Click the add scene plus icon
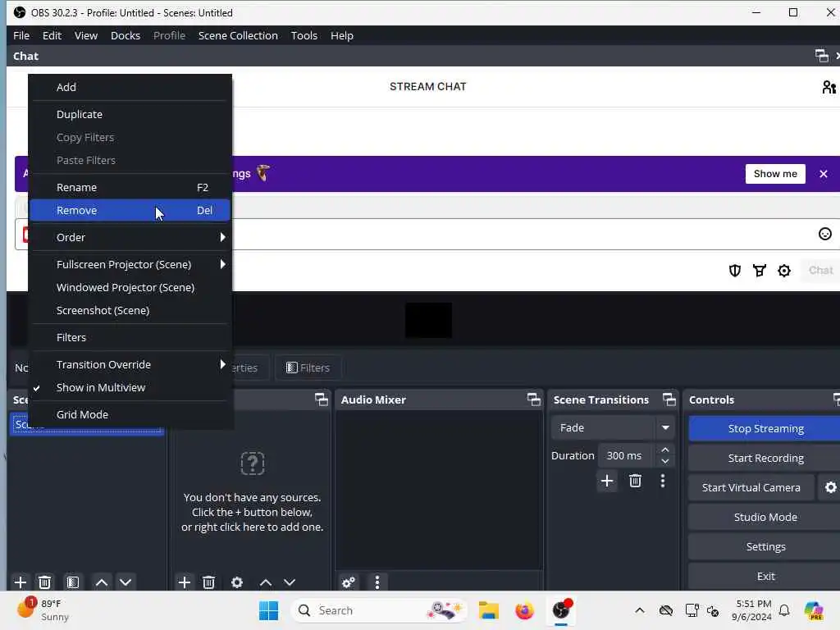Image resolution: width=840 pixels, height=630 pixels. (x=21, y=582)
